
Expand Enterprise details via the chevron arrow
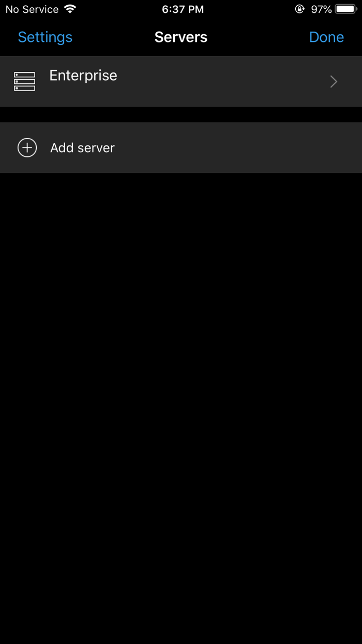(334, 81)
